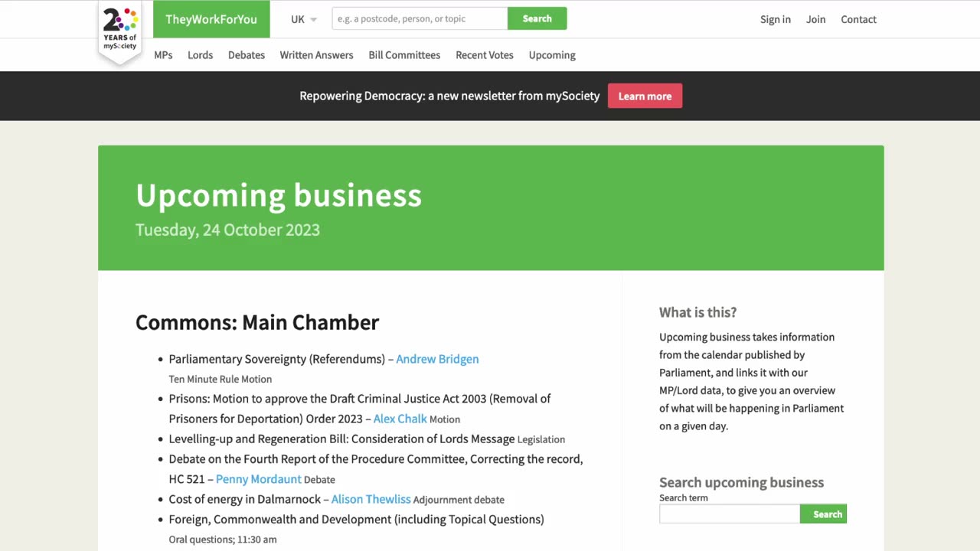This screenshot has height=551, width=980.
Task: Navigate to Bill Committees
Action: 404,55
